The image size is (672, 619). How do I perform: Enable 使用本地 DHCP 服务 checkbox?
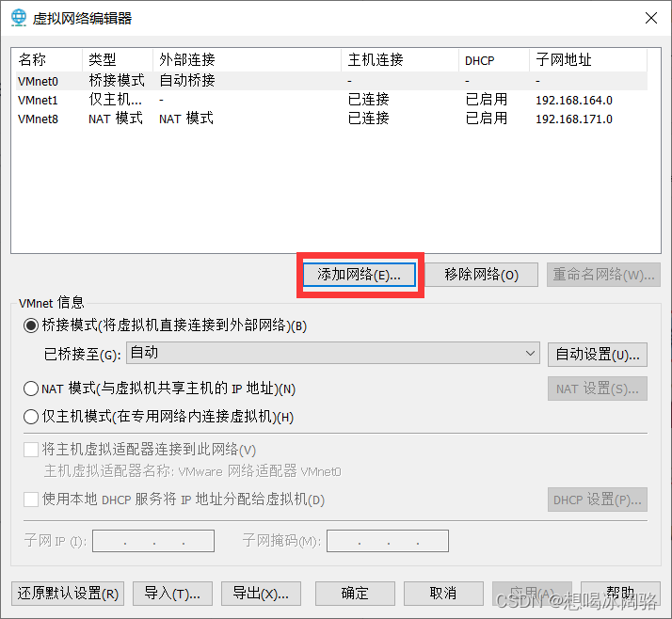point(31,499)
